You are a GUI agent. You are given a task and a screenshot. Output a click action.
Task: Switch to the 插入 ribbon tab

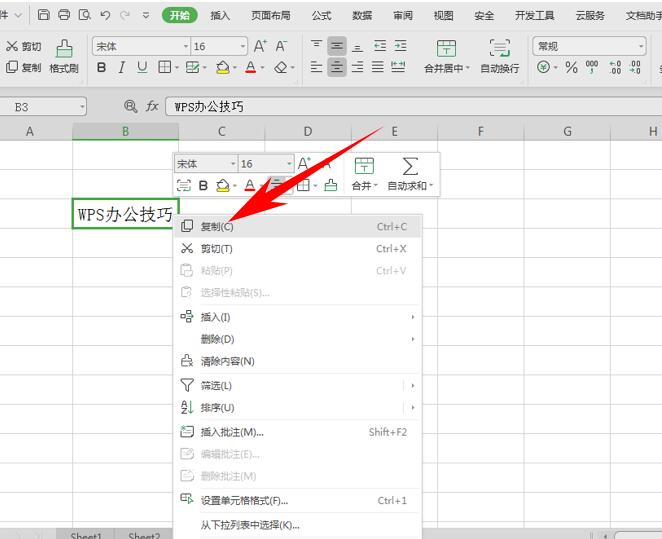coord(220,16)
